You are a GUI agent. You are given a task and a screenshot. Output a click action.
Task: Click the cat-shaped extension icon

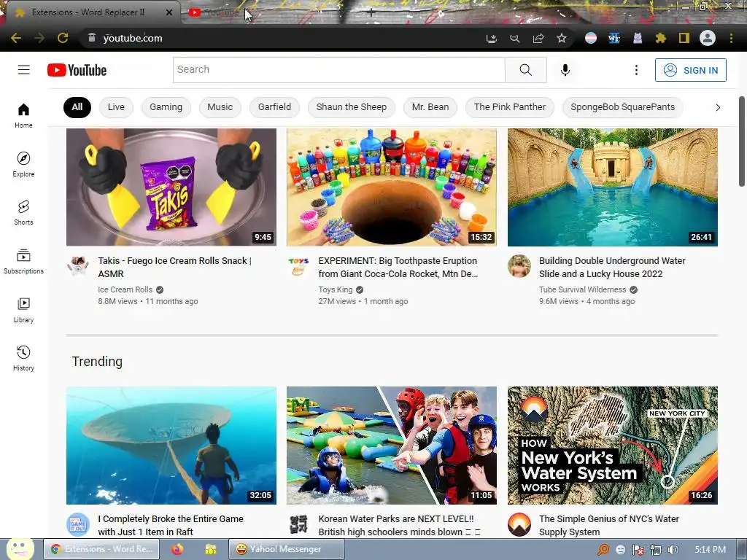(638, 38)
